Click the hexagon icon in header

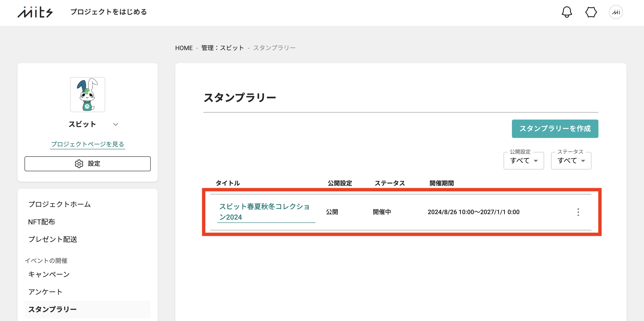coord(591,12)
